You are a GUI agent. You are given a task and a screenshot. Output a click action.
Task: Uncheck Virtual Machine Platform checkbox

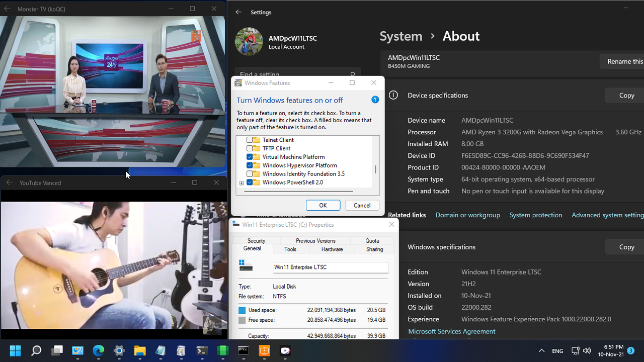tap(250, 157)
